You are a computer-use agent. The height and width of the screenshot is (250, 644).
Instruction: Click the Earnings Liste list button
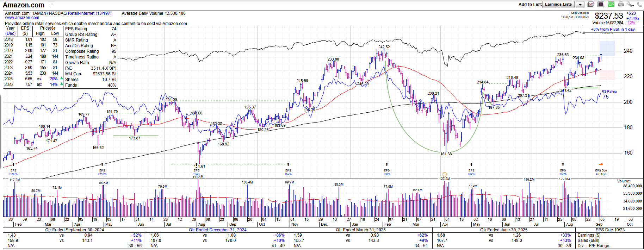tap(558, 5)
